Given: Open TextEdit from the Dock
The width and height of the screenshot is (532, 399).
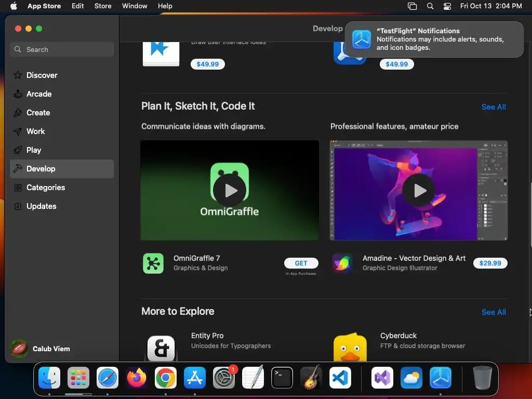Looking at the screenshot, I should [x=253, y=378].
